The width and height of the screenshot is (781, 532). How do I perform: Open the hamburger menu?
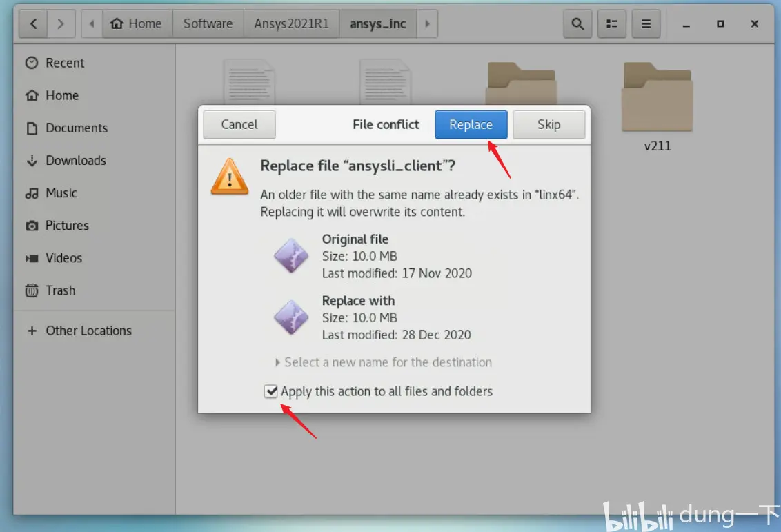pos(646,23)
